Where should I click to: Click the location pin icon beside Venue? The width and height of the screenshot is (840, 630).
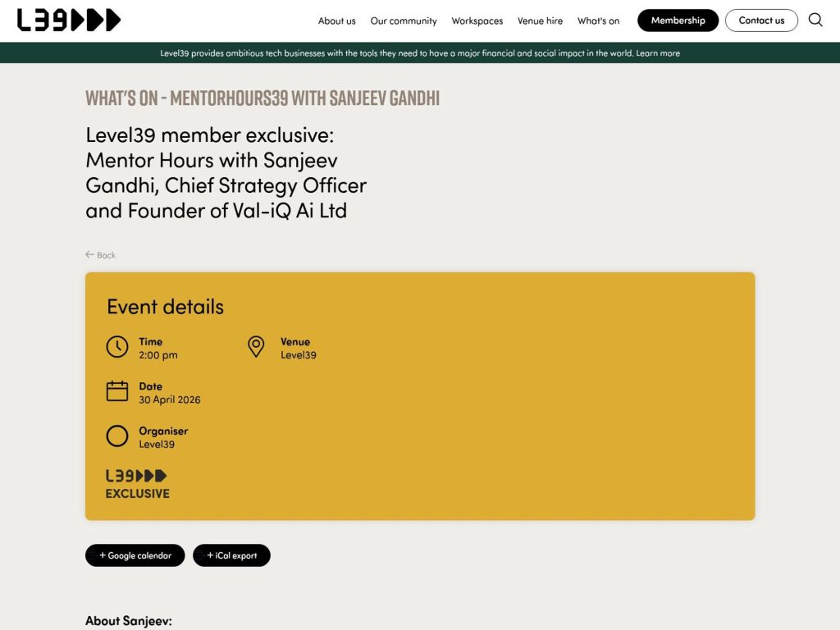coord(255,347)
